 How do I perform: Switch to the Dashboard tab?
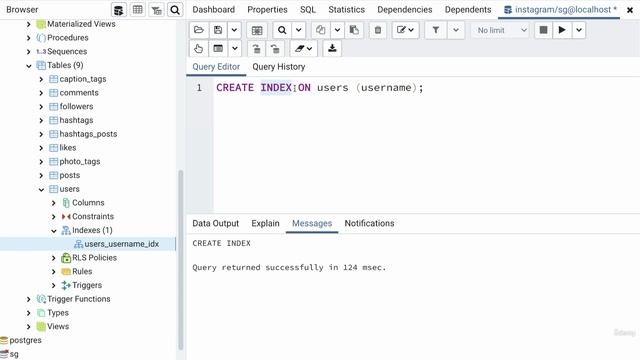coord(213,9)
